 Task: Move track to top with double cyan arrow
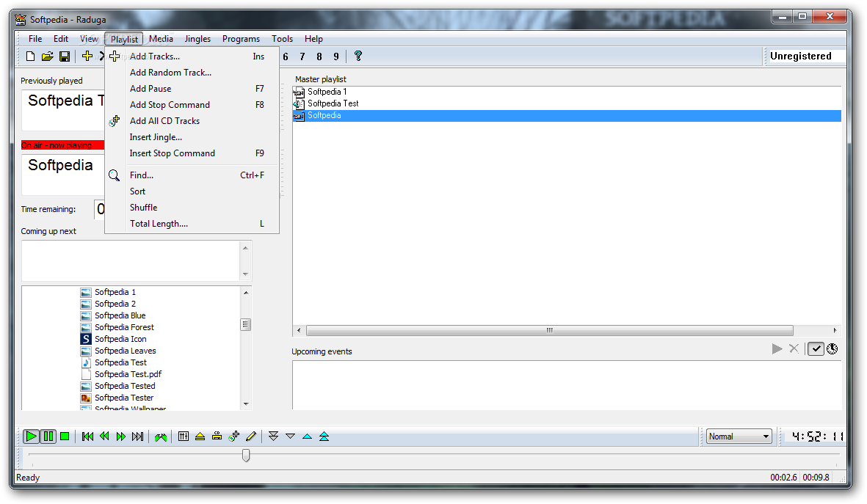324,437
